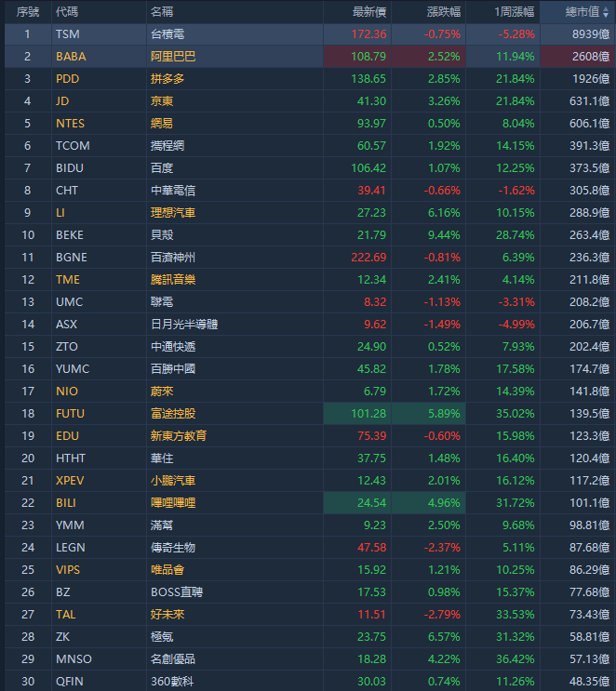Click the market cap 305.8億

click(590, 191)
